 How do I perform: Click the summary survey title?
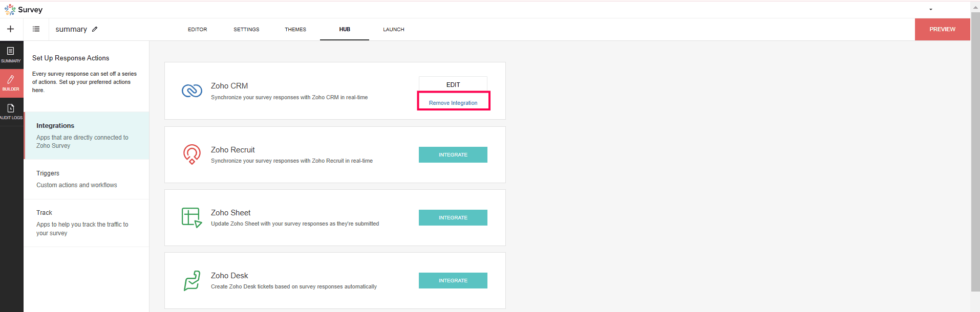click(x=71, y=29)
